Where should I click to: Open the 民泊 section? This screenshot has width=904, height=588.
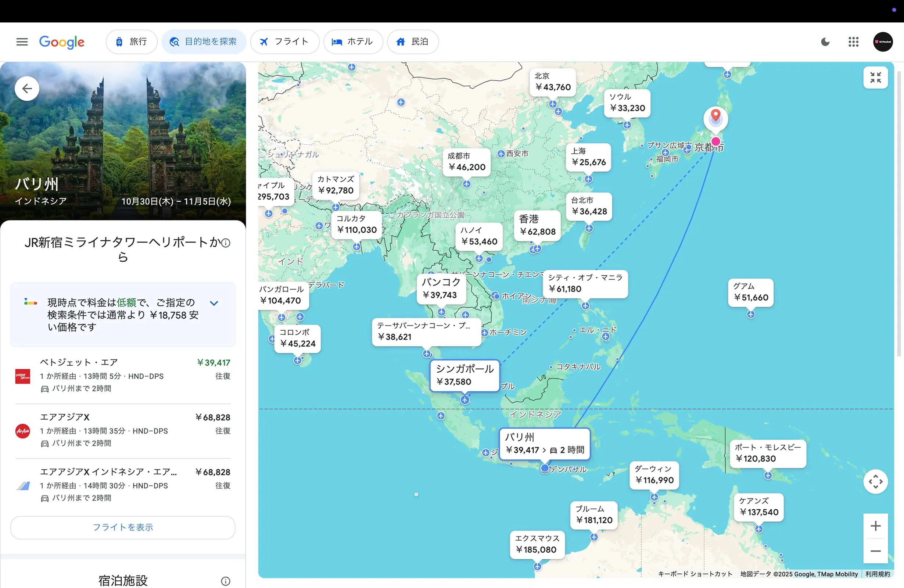413,42
